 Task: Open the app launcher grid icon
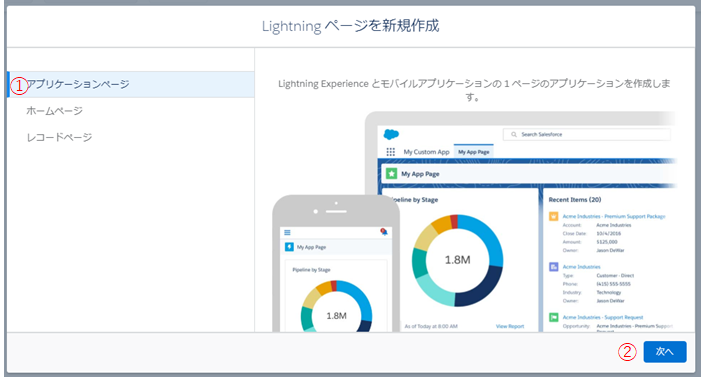391,152
